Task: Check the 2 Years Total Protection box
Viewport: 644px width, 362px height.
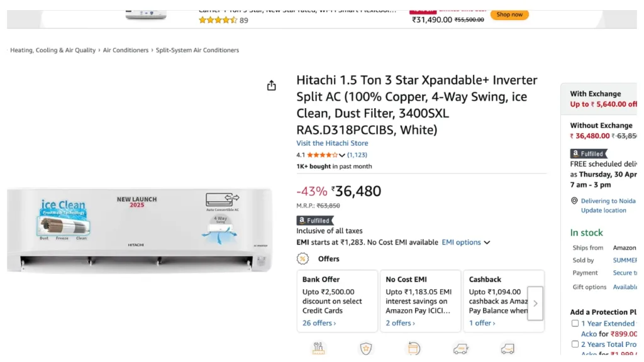Action: [x=575, y=344]
